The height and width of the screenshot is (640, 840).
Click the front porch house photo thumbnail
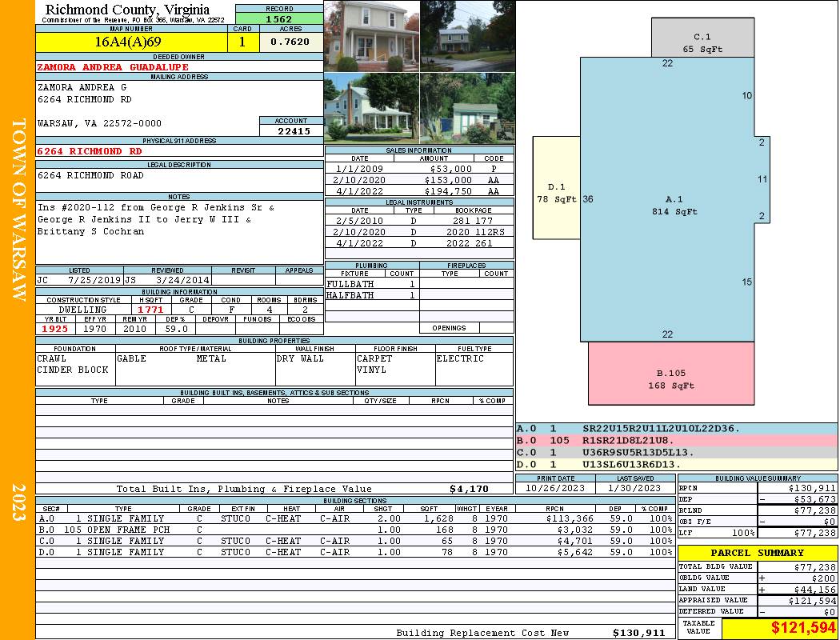[x=372, y=36]
